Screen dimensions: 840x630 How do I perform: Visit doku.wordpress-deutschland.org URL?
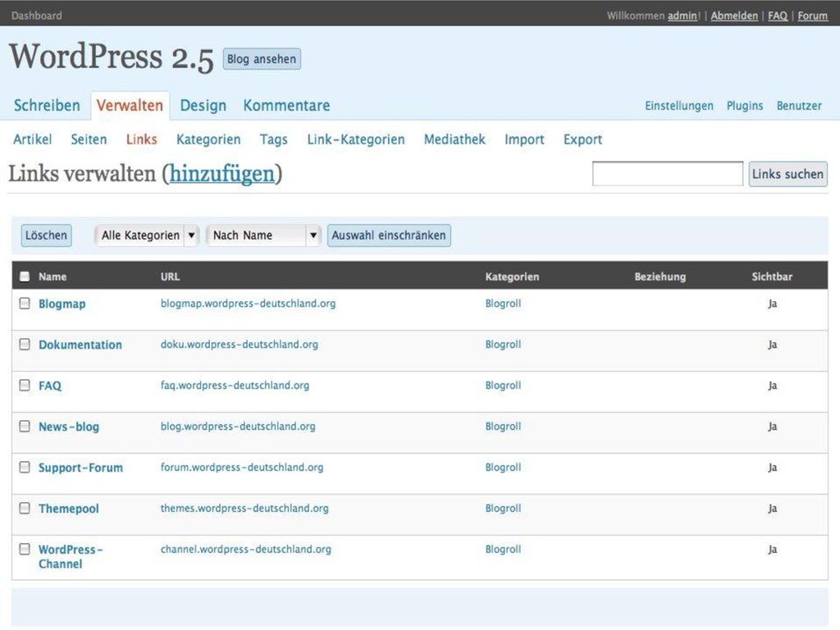pos(239,344)
